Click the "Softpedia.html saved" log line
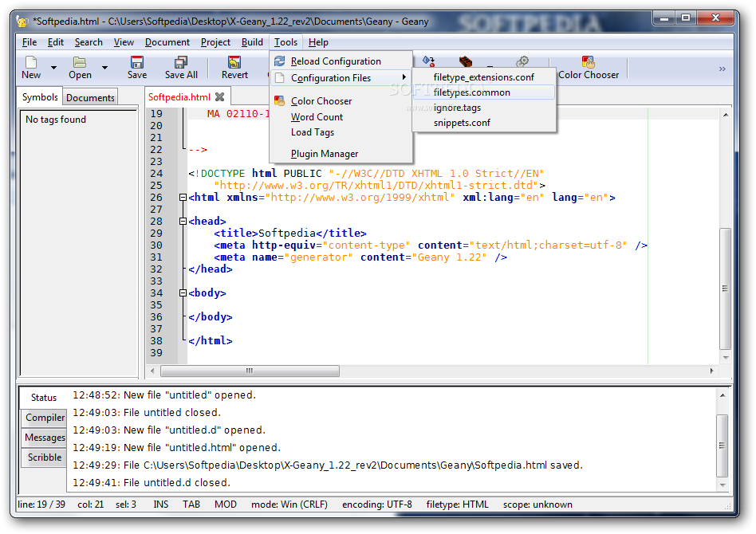756x534 pixels. coord(328,465)
